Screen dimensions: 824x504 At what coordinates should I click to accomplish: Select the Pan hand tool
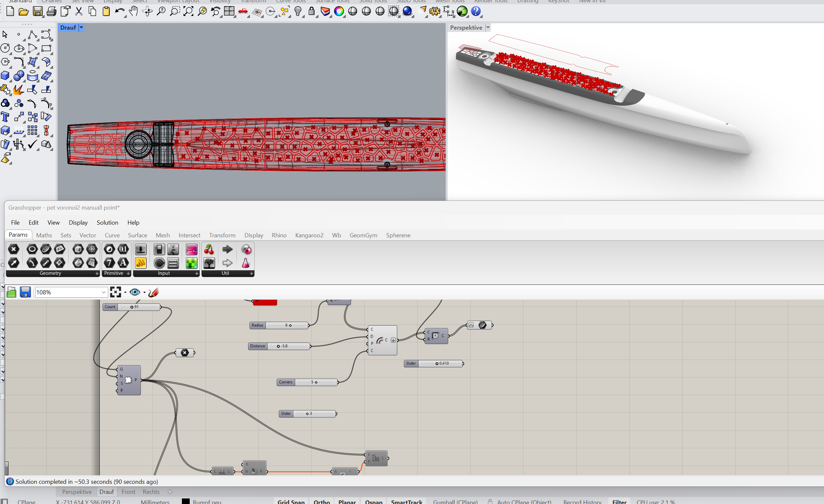(133, 12)
